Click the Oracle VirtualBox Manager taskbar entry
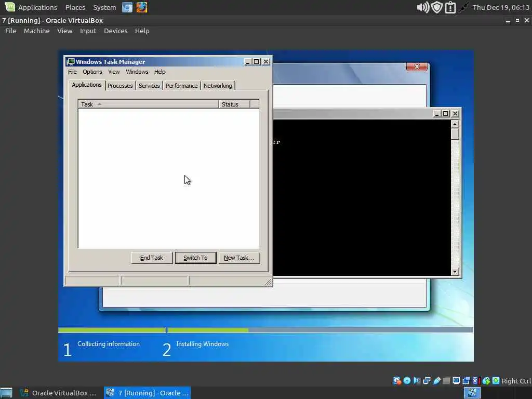This screenshot has height=399, width=532. pyautogui.click(x=58, y=393)
